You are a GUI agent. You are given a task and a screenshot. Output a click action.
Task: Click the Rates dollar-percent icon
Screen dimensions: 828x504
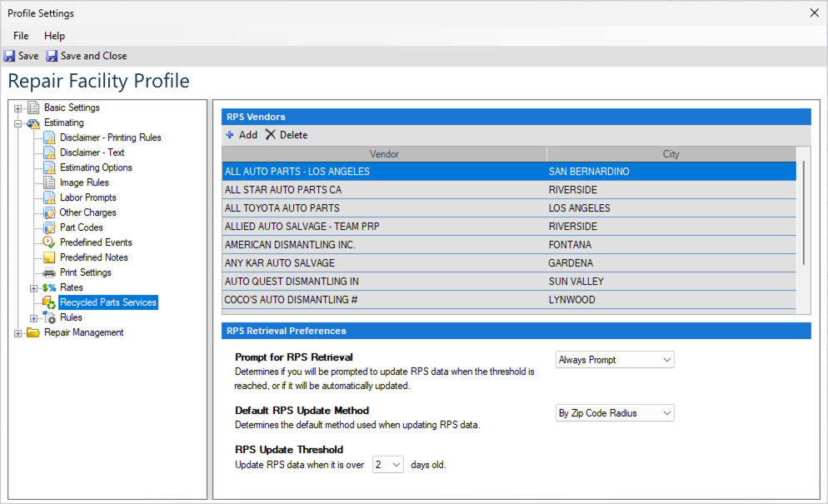point(49,288)
